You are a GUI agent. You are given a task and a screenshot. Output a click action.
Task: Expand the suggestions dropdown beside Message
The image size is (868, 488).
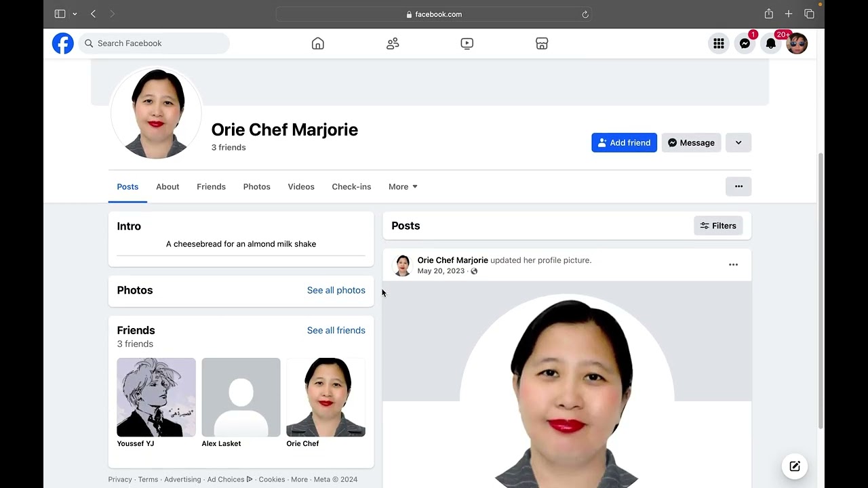(x=738, y=142)
